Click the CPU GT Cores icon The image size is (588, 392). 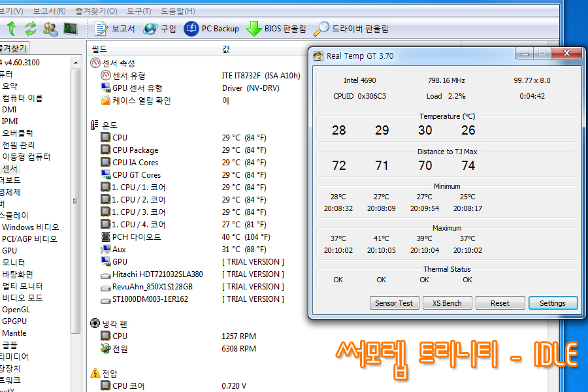coord(106,174)
